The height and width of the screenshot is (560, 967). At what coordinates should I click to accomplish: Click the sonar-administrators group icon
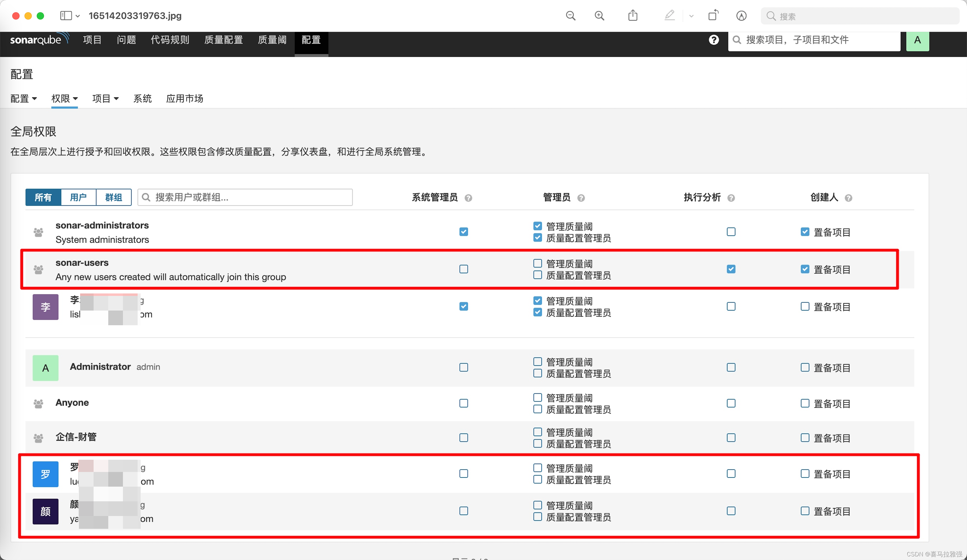(38, 232)
